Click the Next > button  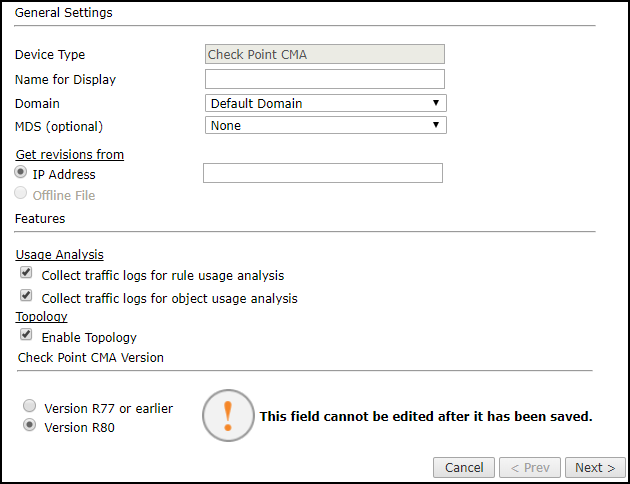click(x=595, y=468)
